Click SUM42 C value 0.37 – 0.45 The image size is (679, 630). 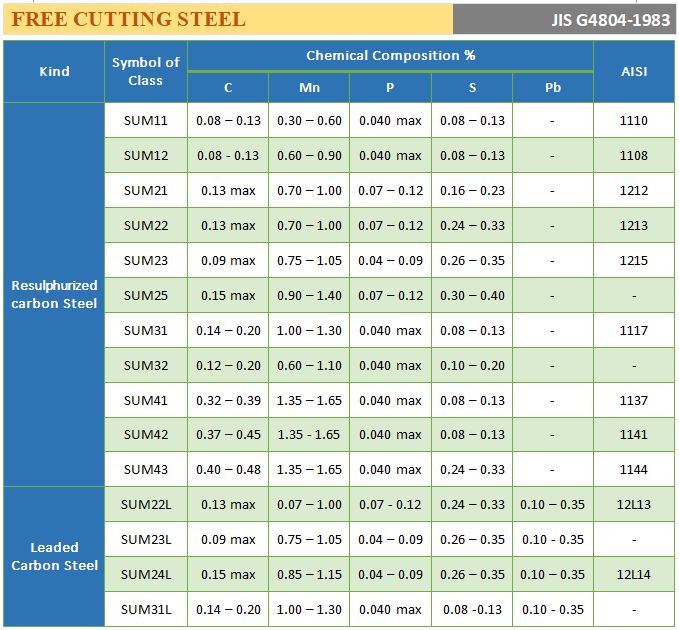[228, 435]
